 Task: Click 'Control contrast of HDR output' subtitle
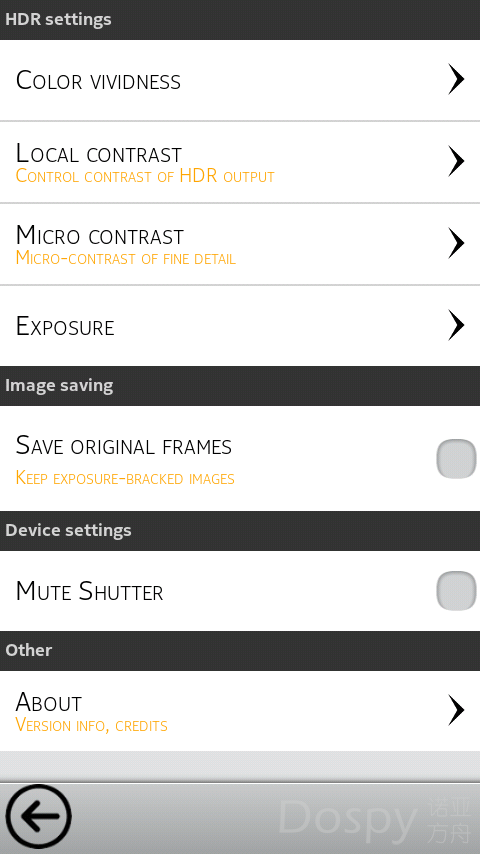[145, 176]
